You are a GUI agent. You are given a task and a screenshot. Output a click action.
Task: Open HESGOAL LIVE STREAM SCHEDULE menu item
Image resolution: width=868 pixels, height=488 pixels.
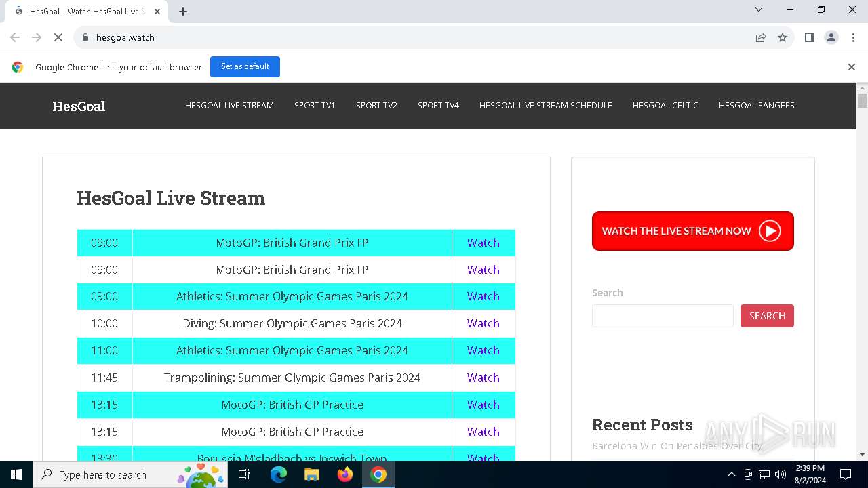coord(546,106)
